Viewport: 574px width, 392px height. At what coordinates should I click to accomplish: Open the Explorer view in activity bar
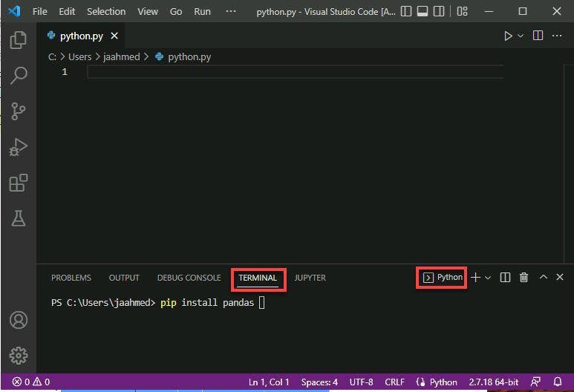click(x=19, y=39)
